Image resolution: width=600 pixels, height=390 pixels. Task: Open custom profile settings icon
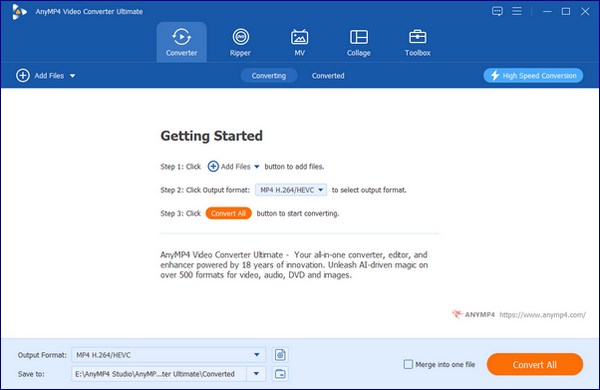pyautogui.click(x=280, y=355)
